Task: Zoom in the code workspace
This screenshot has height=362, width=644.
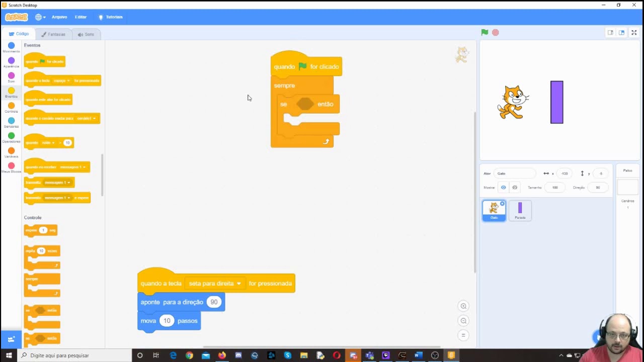Action: [x=463, y=306]
